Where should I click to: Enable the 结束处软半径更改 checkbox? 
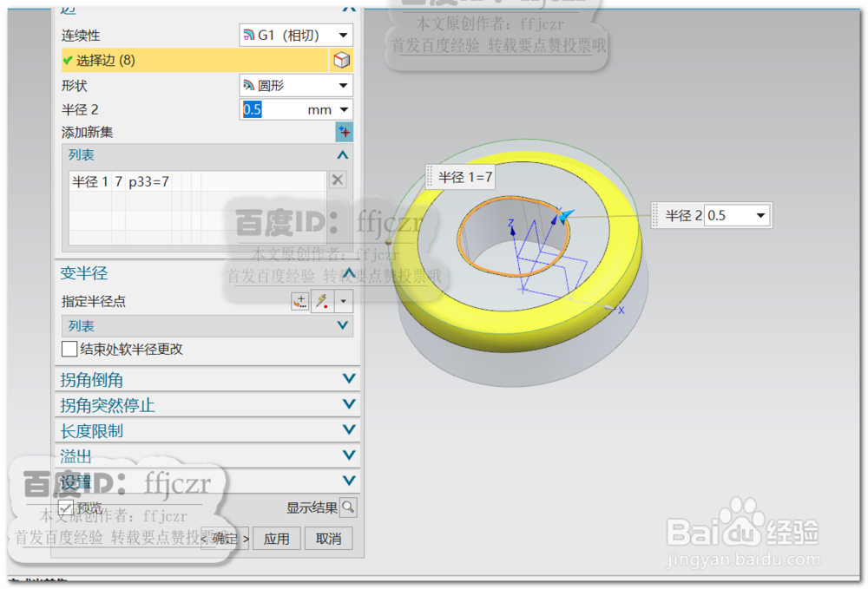point(69,350)
